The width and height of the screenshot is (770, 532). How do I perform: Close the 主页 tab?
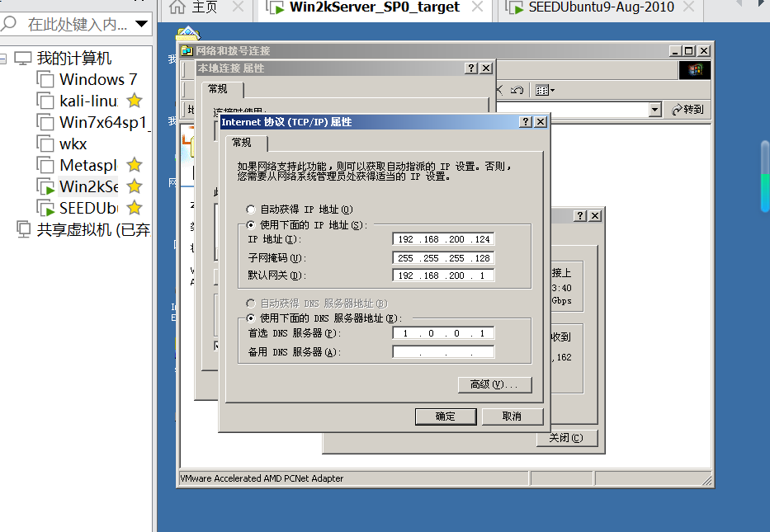(239, 7)
